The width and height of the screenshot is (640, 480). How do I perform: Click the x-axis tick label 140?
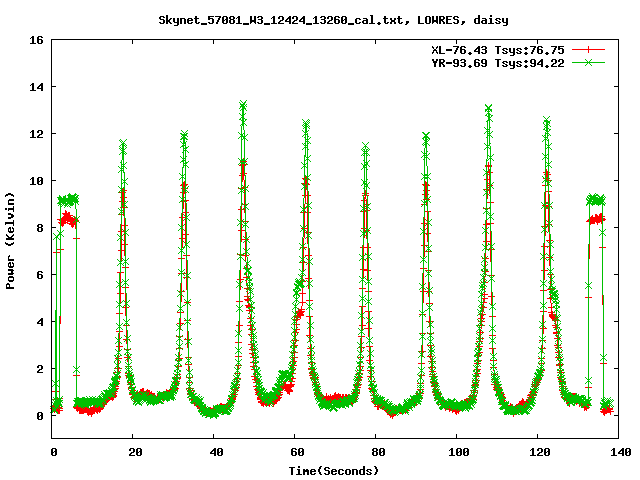tap(621, 452)
